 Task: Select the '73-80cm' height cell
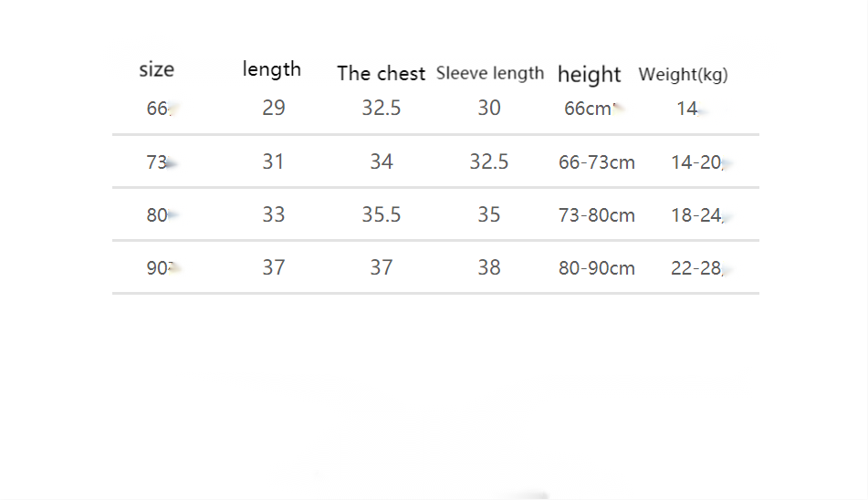pos(597,215)
